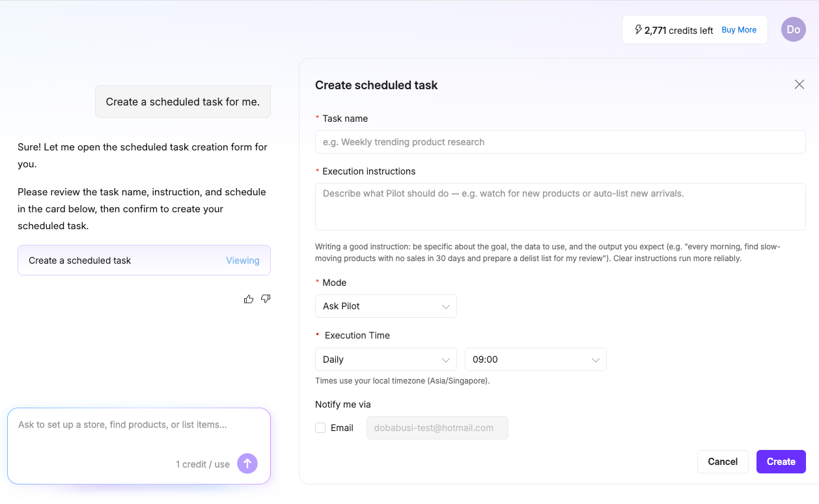The height and width of the screenshot is (504, 819).
Task: Click the 'Create scheduled task' heading
Action: 376,85
